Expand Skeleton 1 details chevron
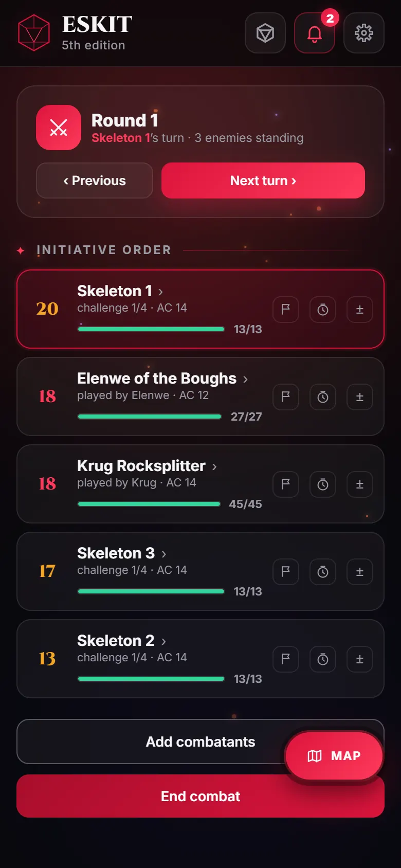This screenshot has height=868, width=401. pos(161,292)
